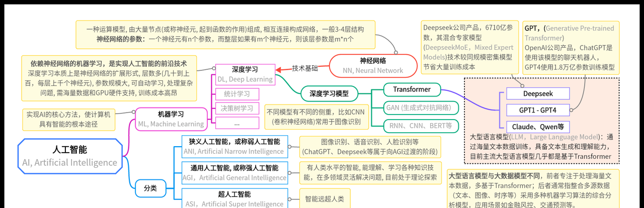
Task: Open the GPT Generative Pre-trained Transformer note
Action: (571, 47)
